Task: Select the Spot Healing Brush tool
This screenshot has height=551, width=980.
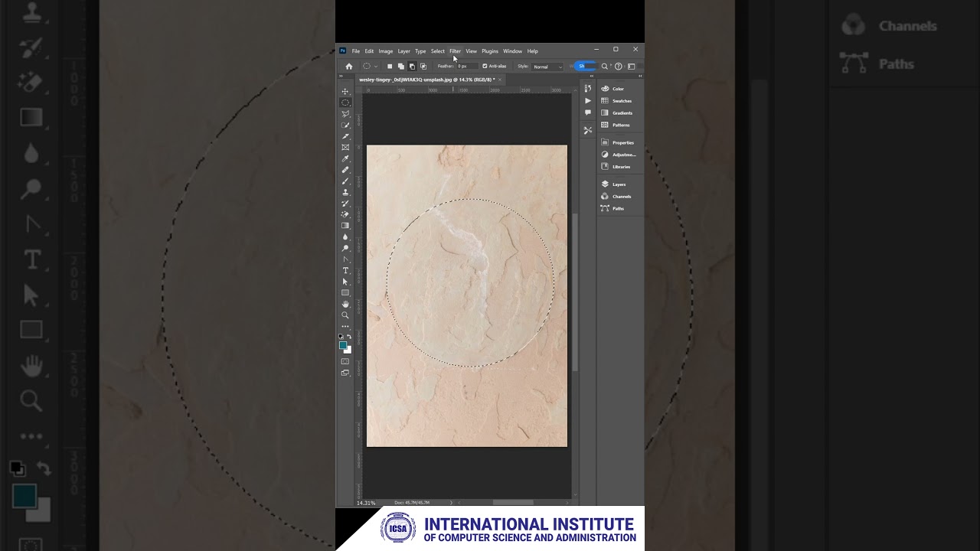Action: (345, 170)
